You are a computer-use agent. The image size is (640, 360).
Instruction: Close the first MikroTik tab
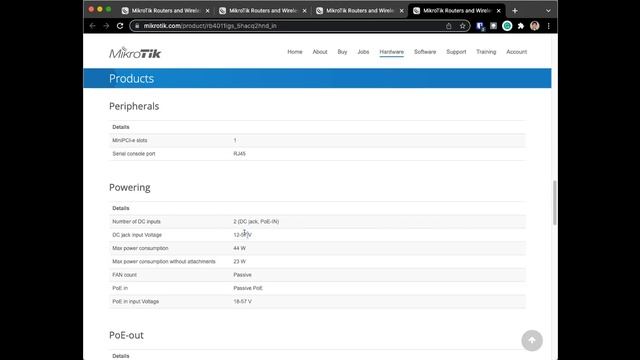pos(207,11)
